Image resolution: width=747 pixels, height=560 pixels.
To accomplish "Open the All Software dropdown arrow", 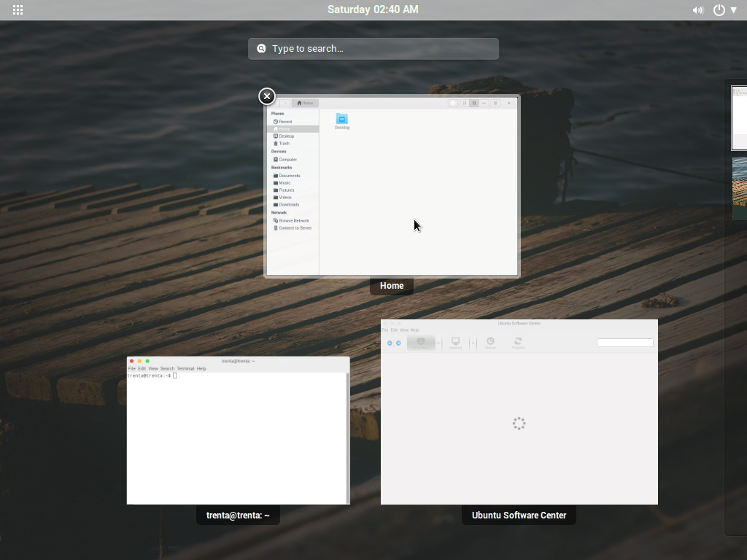I will tap(438, 343).
